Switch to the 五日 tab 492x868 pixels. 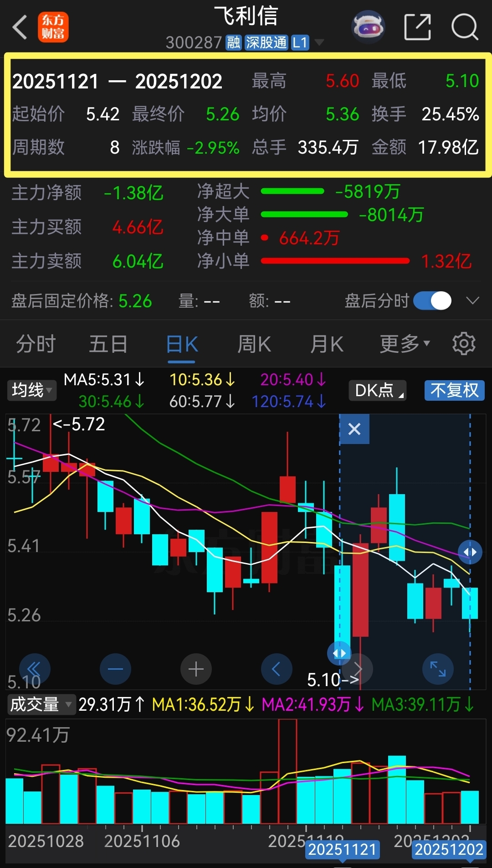(108, 344)
